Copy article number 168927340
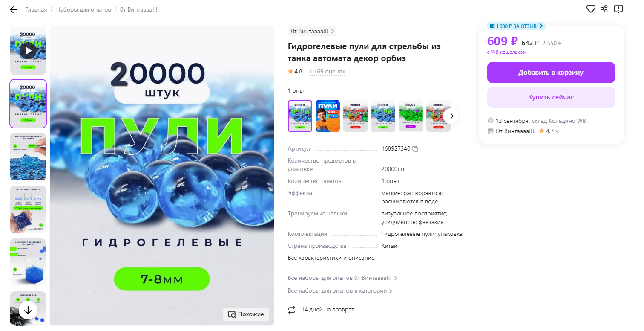 click(x=415, y=149)
